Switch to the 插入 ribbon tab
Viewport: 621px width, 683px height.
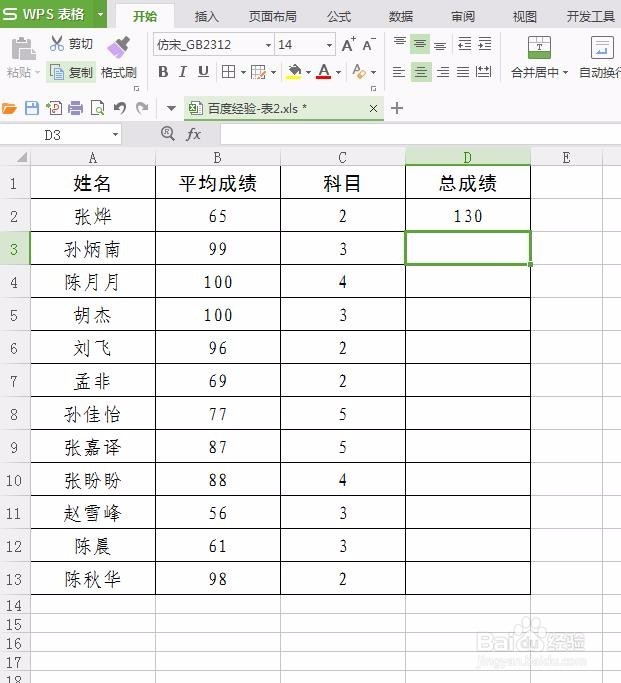tap(207, 17)
